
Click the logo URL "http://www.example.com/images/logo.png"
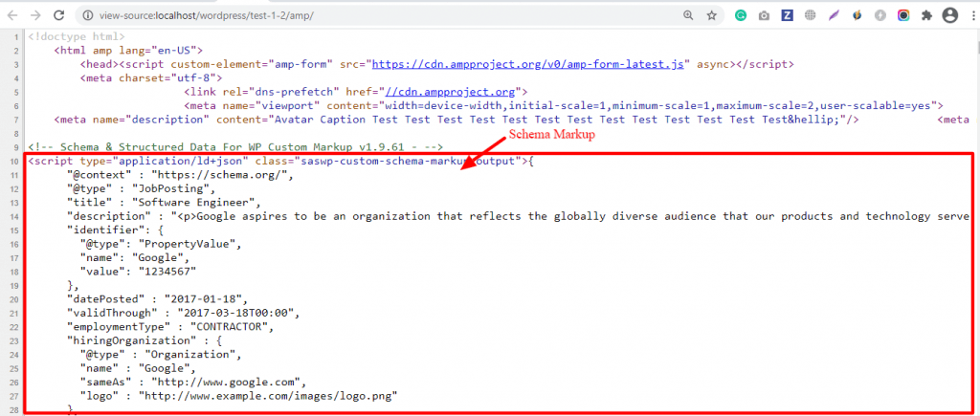click(x=269, y=395)
